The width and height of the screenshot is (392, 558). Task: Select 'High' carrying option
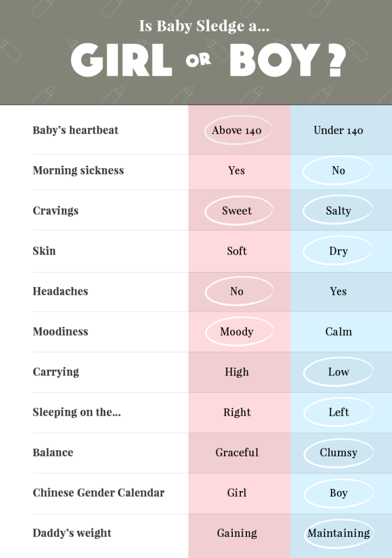(x=237, y=372)
